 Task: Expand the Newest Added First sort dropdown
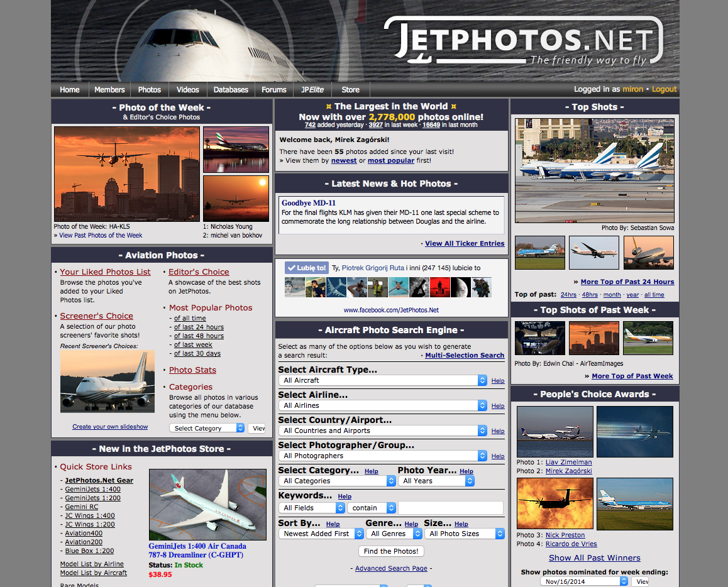pyautogui.click(x=321, y=534)
